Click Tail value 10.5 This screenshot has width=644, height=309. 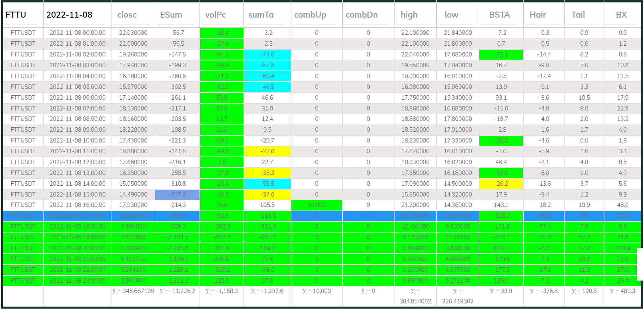click(x=584, y=98)
